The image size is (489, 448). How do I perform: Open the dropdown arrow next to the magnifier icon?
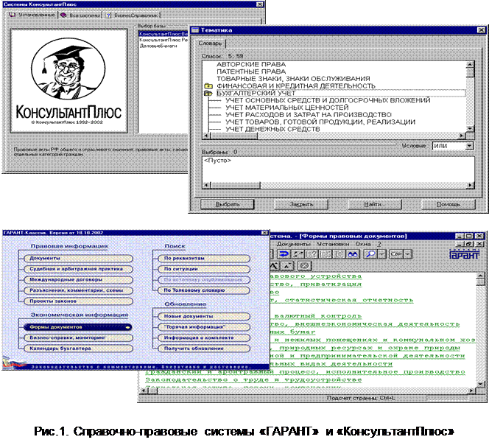click(x=382, y=254)
